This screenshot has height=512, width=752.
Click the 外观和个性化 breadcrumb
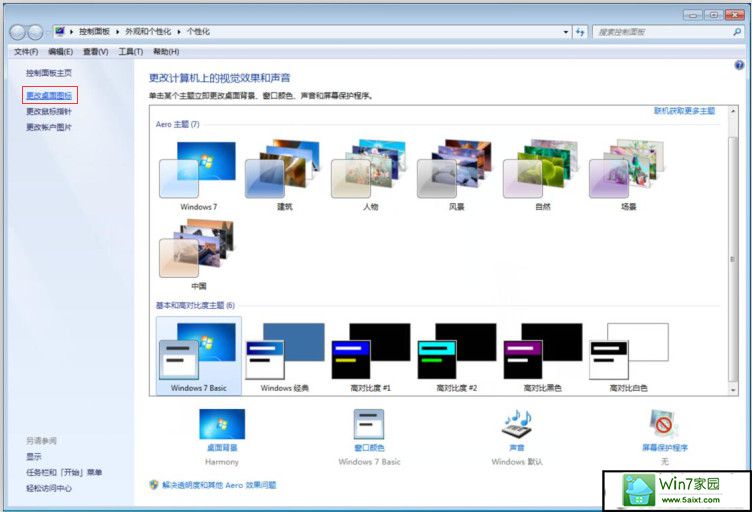click(x=148, y=32)
